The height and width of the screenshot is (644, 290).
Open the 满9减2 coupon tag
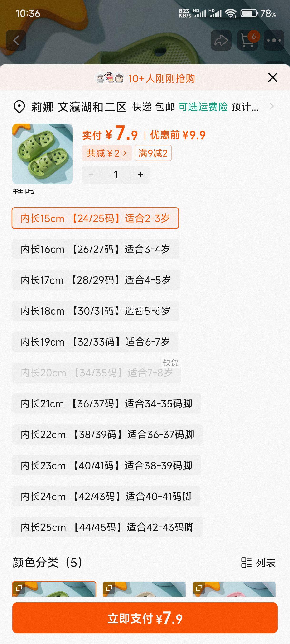(153, 153)
